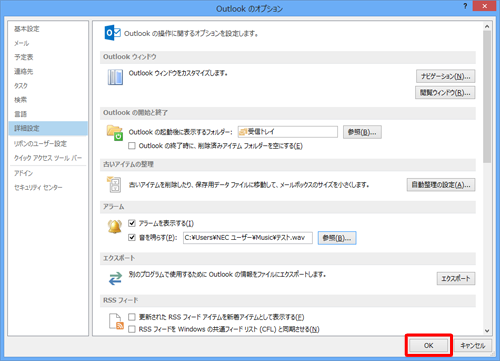The width and height of the screenshot is (500, 361).
Task: Click the エクスポート button
Action: coord(456,278)
